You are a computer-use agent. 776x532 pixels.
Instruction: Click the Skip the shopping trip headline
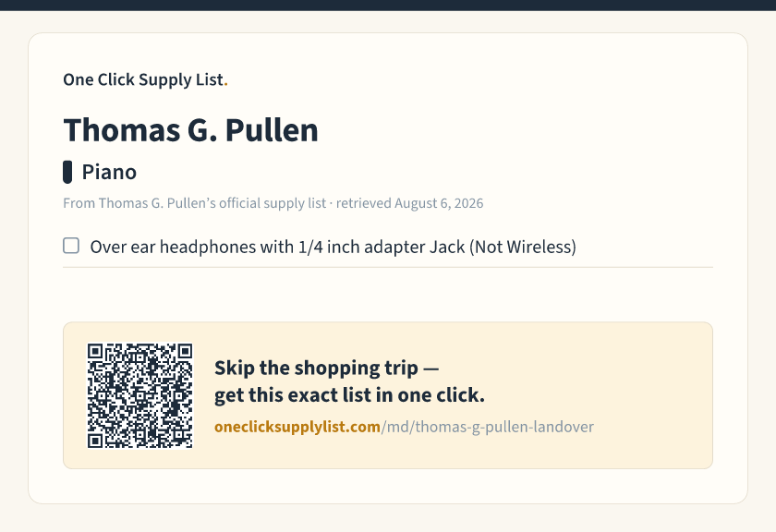coord(327,368)
